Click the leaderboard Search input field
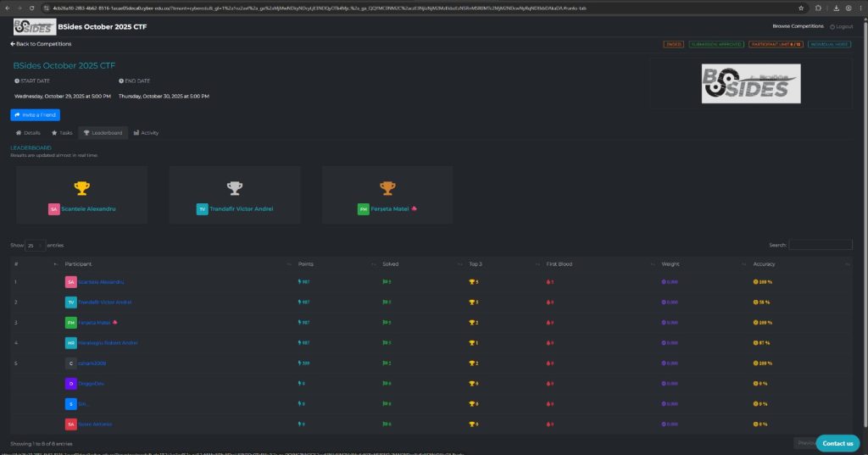Viewport: 868px width, 455px height. tap(820, 245)
